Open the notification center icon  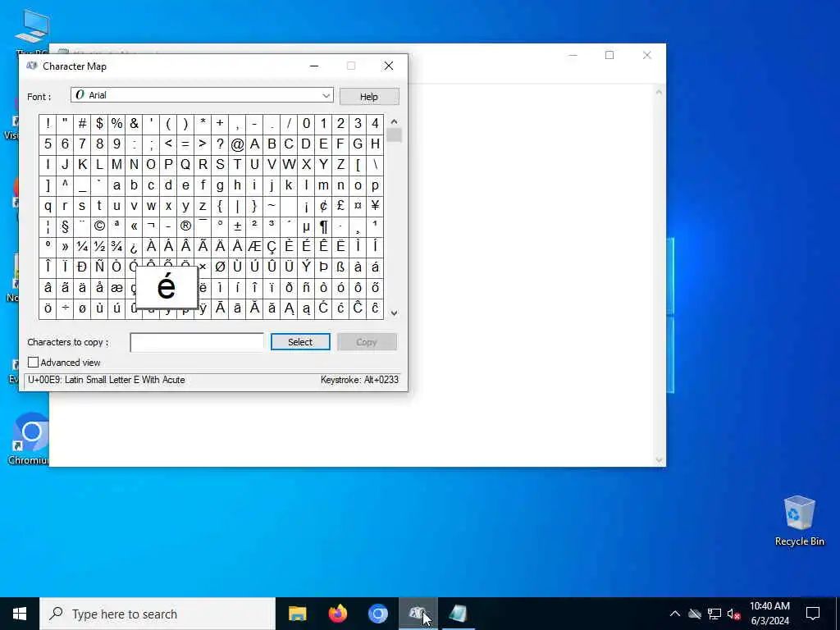click(813, 614)
